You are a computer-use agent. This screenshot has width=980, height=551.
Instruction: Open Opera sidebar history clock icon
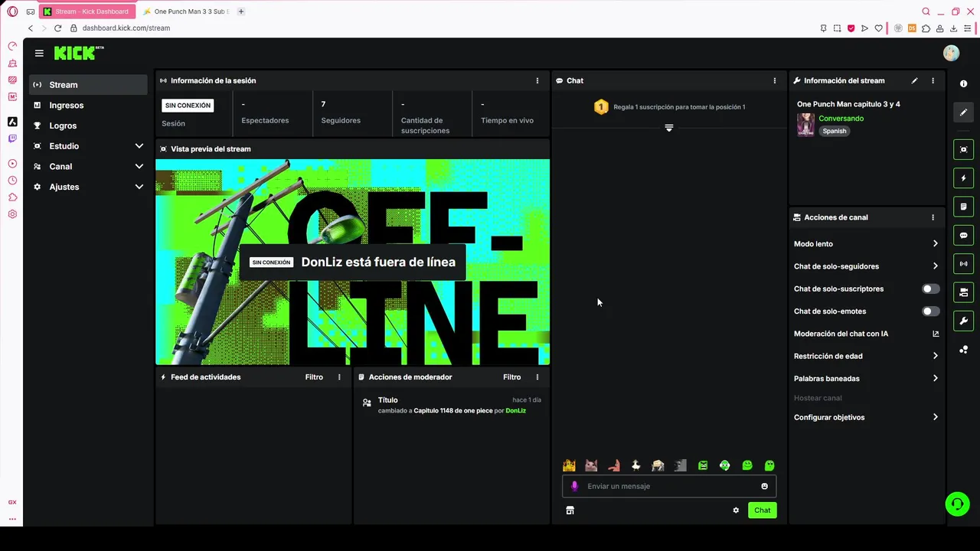coord(12,181)
